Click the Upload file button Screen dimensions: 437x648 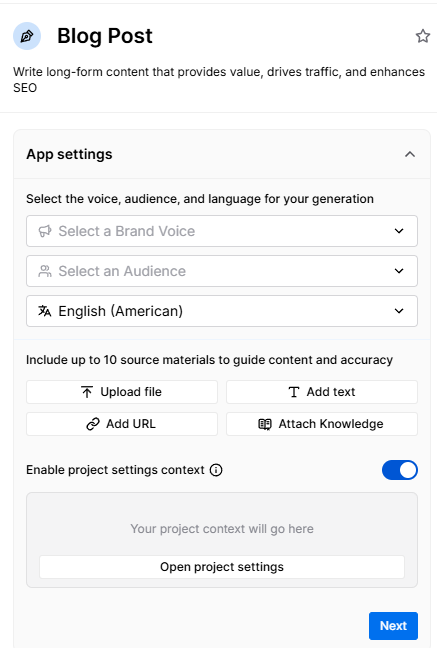122,392
